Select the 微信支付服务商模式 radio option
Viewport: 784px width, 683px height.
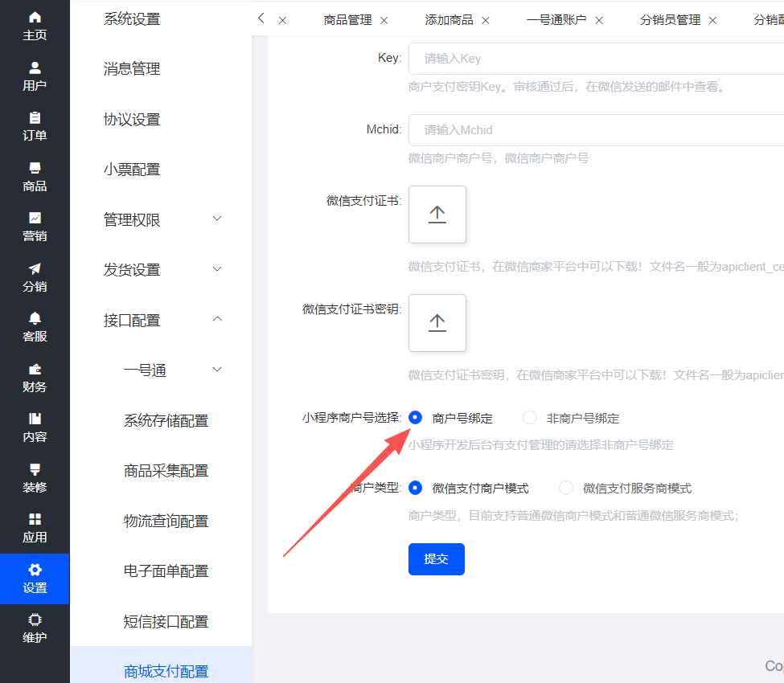(x=566, y=488)
